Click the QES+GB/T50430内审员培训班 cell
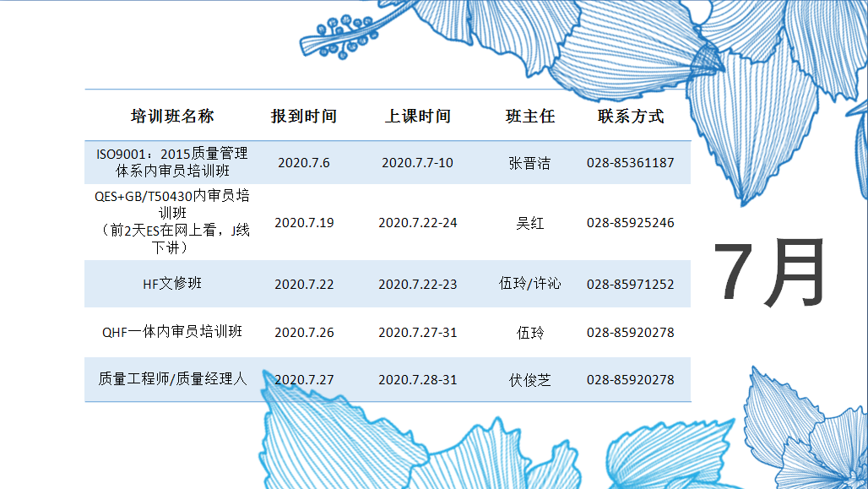868x489 pixels. click(x=172, y=221)
